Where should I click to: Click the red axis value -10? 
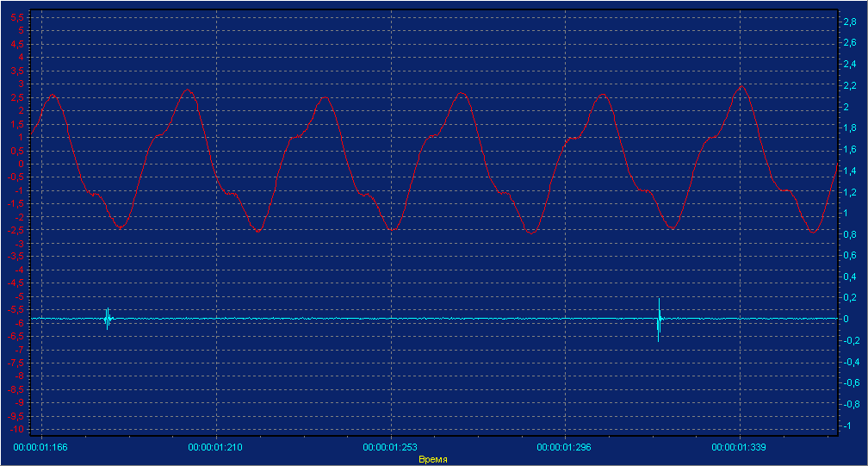coord(16,430)
